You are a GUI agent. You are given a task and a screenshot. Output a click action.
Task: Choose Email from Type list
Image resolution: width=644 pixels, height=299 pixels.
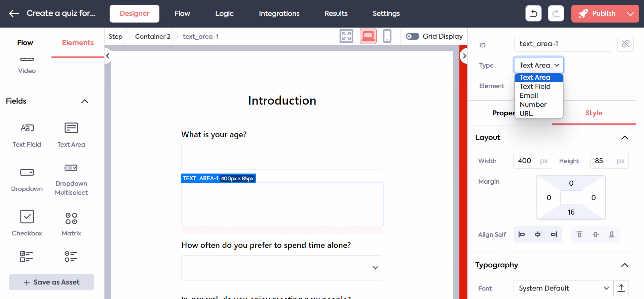[539, 96]
